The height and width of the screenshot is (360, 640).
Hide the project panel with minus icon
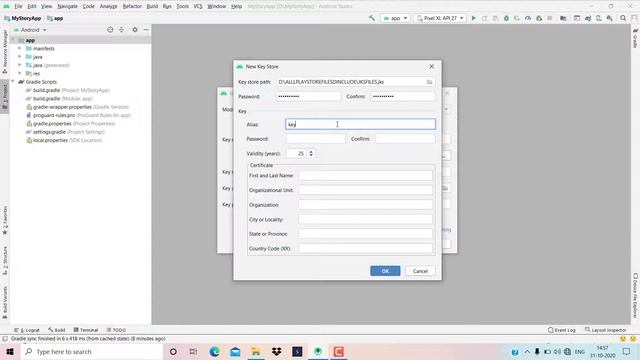click(x=146, y=30)
